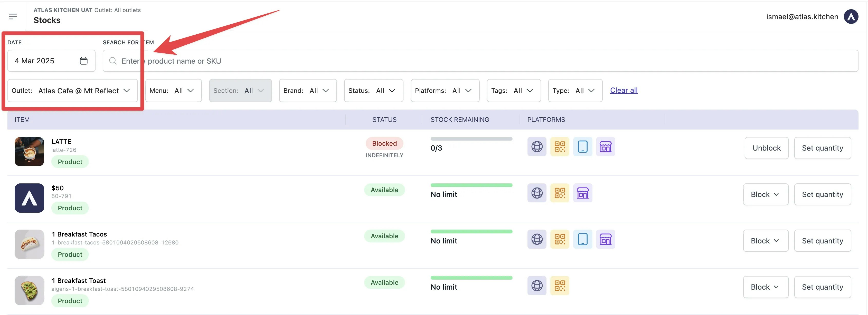Open the hamburger navigation menu
868x315 pixels.
(x=13, y=16)
